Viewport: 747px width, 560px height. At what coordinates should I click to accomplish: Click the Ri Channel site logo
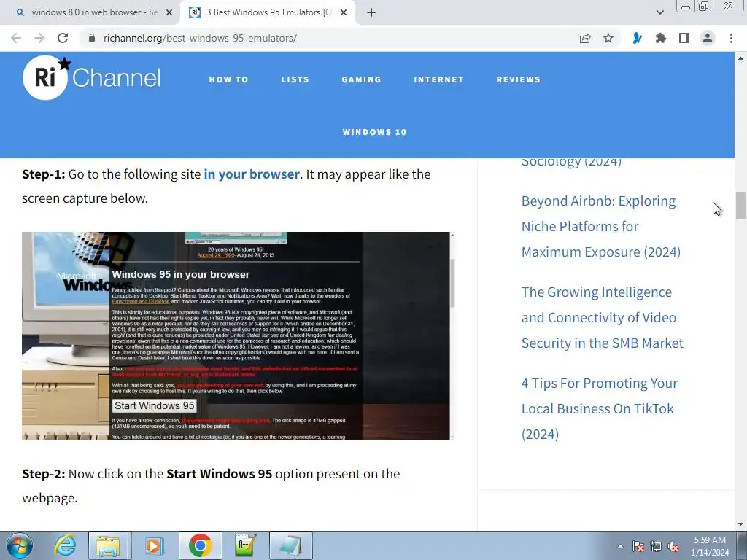click(x=91, y=77)
